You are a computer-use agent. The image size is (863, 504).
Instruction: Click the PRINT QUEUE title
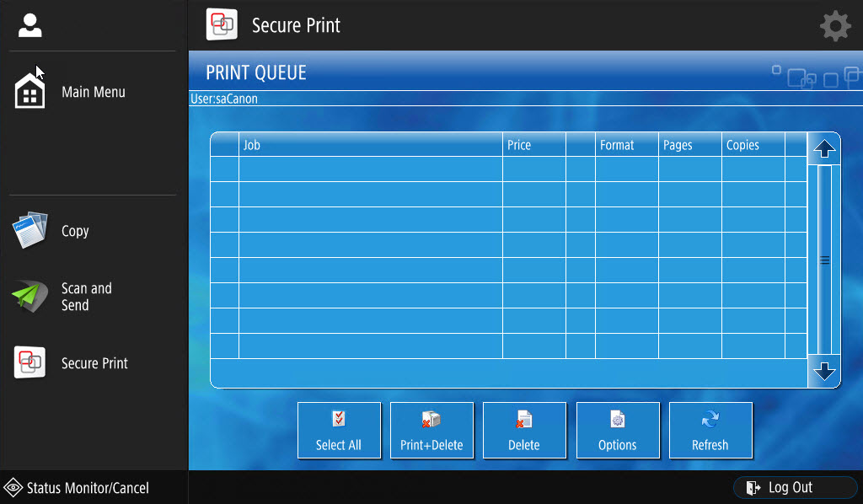256,72
